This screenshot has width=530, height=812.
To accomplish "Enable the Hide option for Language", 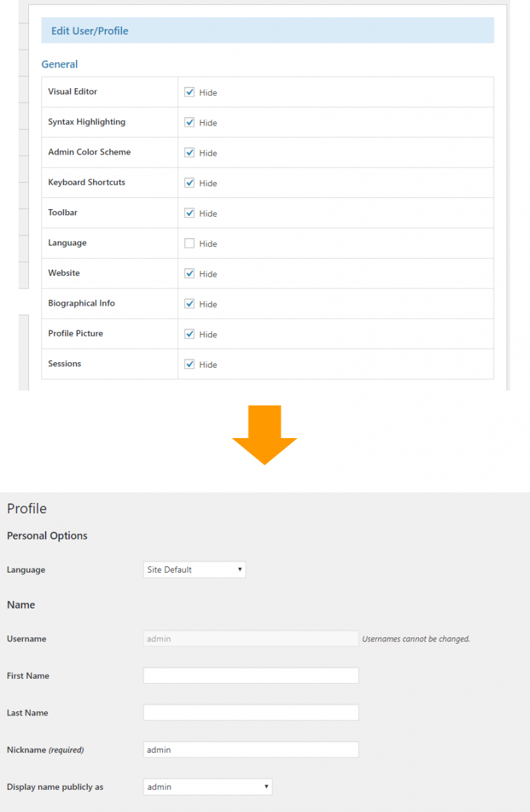I will pyautogui.click(x=189, y=243).
